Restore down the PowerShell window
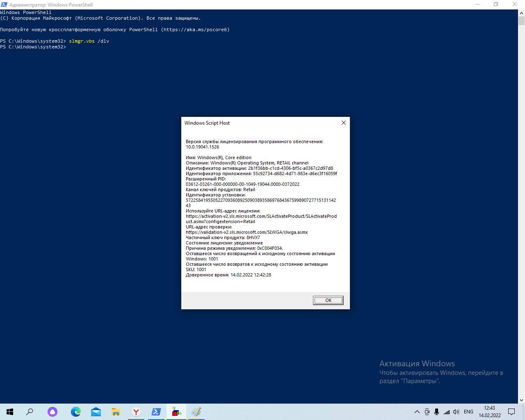This screenshot has height=420, width=525. 496,5
